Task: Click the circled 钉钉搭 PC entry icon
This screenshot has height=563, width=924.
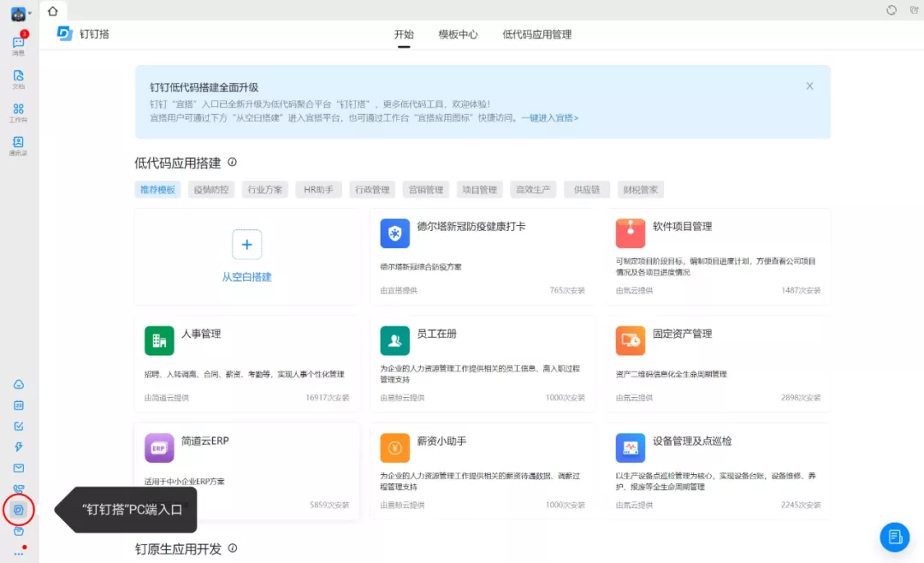Action: click(19, 509)
